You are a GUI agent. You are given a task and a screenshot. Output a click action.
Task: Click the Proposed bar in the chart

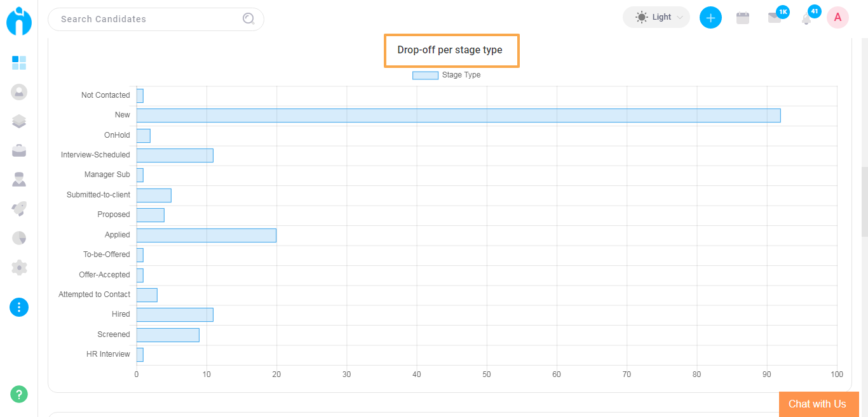tap(151, 215)
